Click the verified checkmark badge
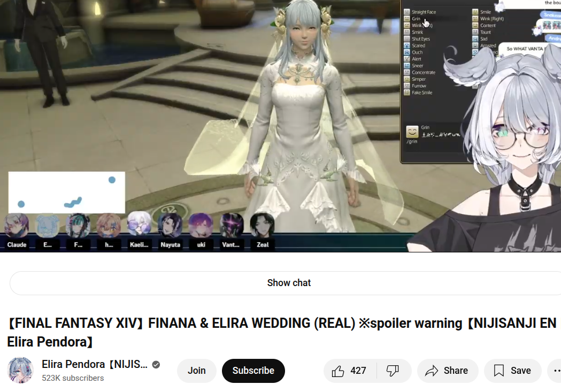 point(156,365)
